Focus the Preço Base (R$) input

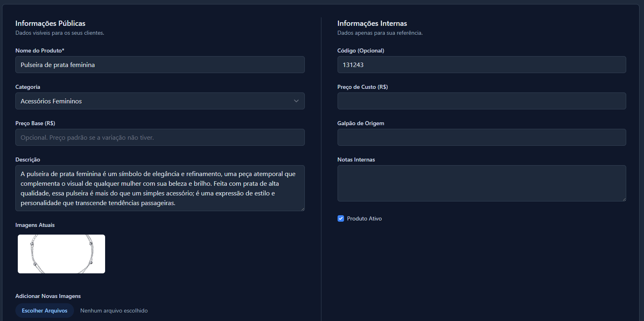point(160,137)
